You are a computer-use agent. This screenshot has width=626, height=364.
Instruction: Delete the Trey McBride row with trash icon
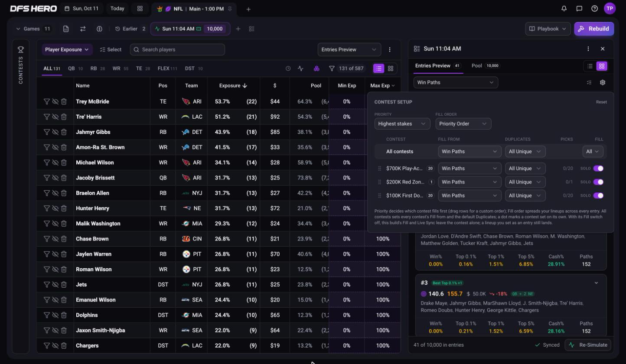coord(64,101)
